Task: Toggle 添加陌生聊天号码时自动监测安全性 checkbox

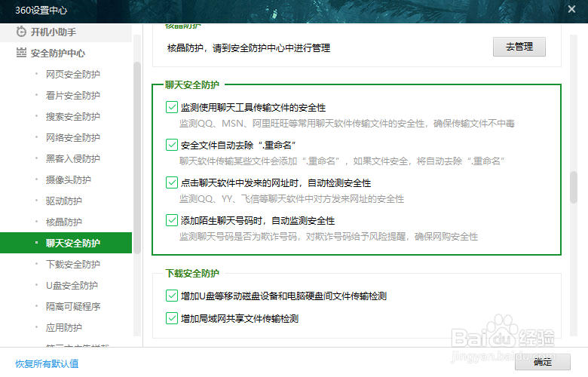Action: [x=172, y=220]
